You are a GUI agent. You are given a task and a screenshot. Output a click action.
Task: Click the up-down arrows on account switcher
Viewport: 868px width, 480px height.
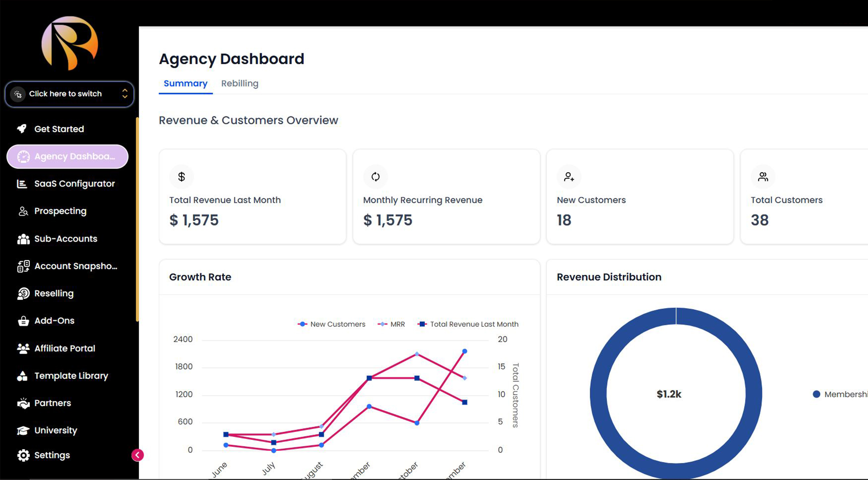pyautogui.click(x=125, y=94)
